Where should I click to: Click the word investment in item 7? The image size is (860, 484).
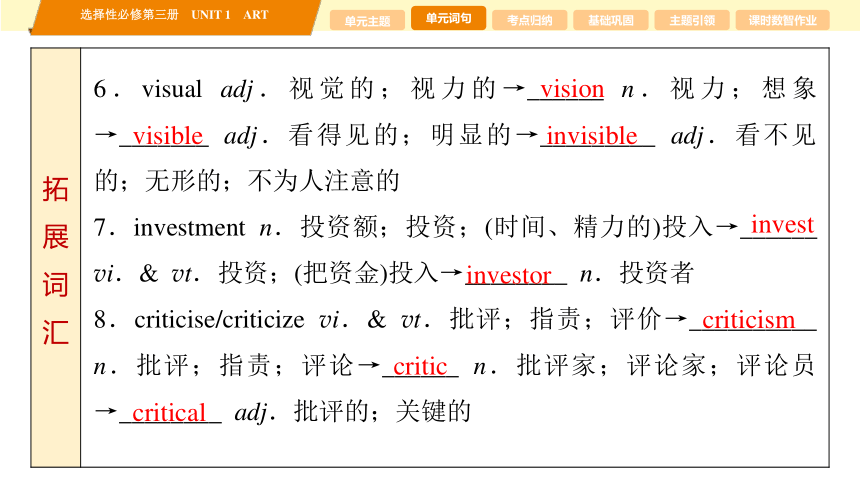[189, 228]
